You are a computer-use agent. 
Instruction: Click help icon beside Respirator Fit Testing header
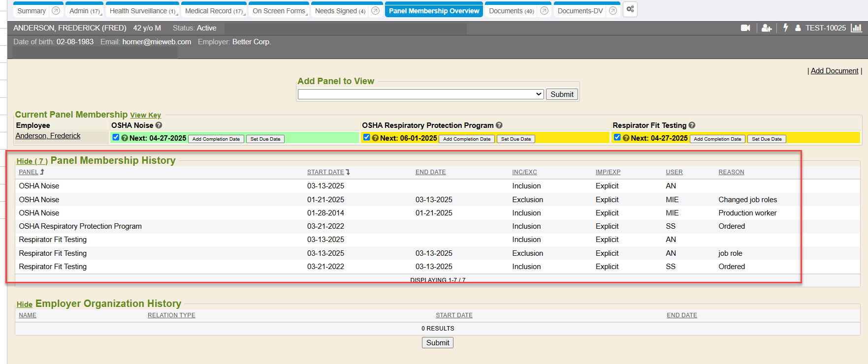tap(692, 125)
